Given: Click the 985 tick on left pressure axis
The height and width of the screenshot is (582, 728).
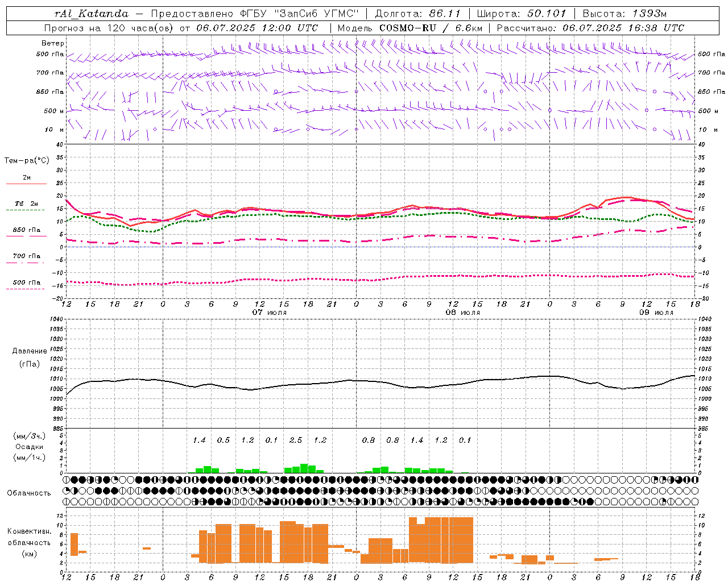Looking at the screenshot, I should 57,429.
